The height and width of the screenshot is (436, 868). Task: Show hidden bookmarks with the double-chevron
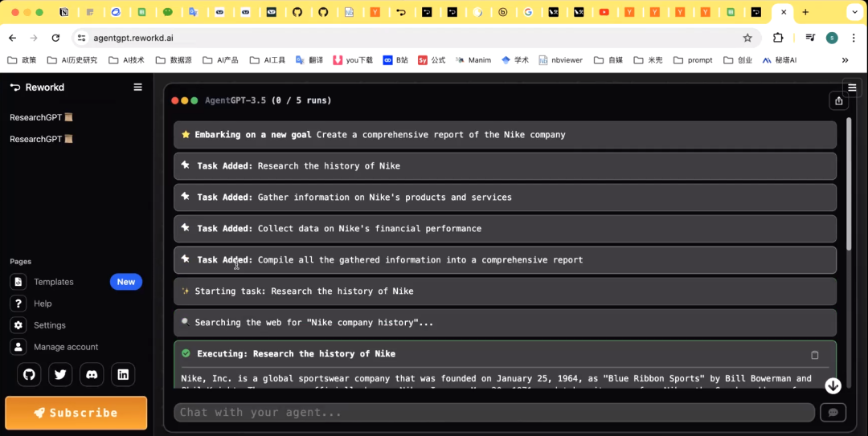coord(845,60)
